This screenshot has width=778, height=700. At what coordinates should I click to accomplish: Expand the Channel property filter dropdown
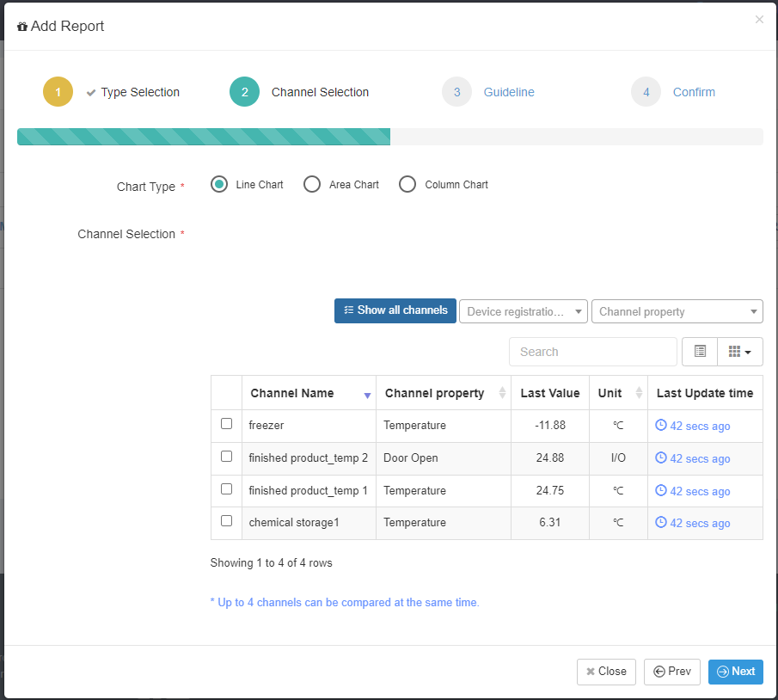(x=677, y=311)
